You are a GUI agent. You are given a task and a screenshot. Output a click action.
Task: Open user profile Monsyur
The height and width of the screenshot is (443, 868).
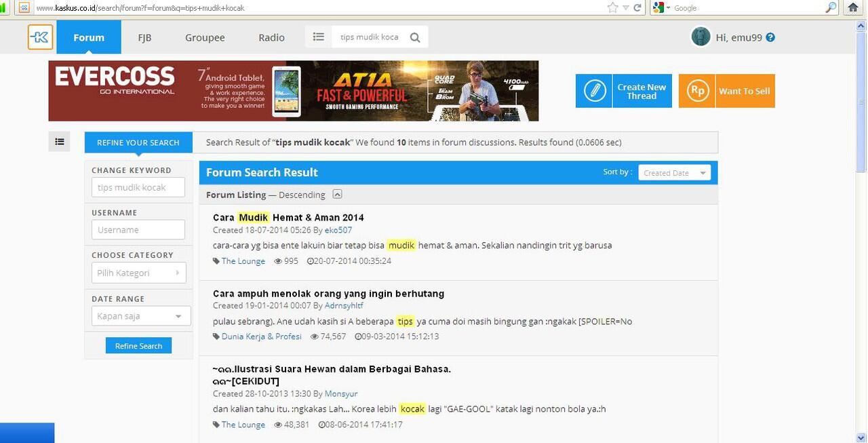coord(341,393)
